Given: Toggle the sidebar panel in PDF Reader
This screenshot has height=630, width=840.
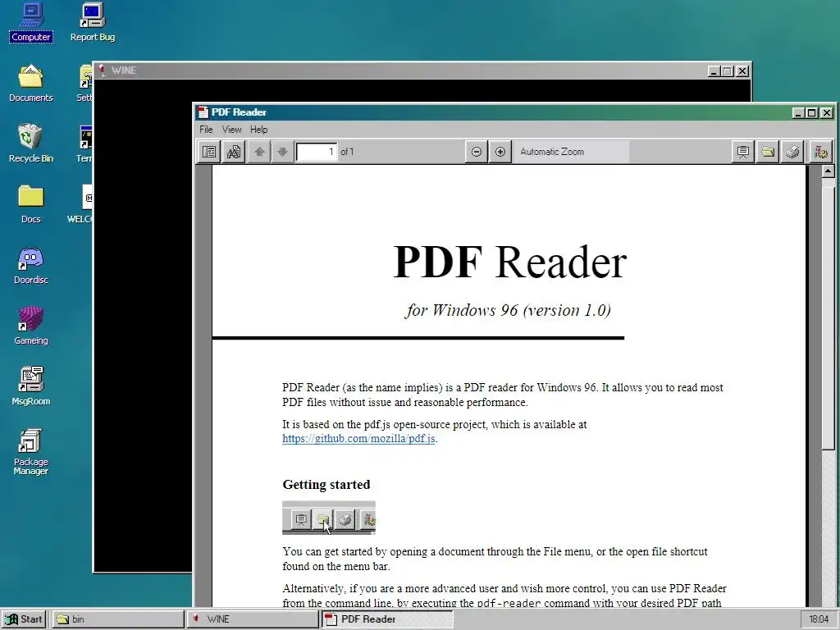Looking at the screenshot, I should click(209, 152).
